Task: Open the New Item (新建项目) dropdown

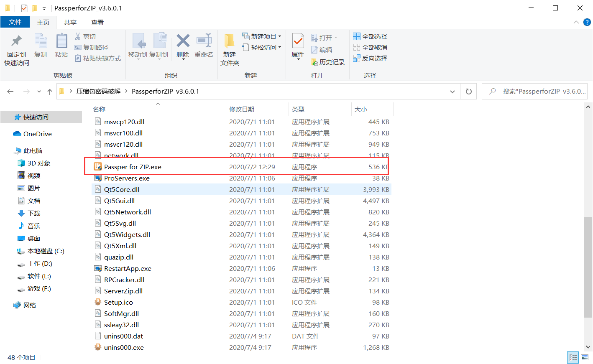Action: pyautogui.click(x=262, y=36)
